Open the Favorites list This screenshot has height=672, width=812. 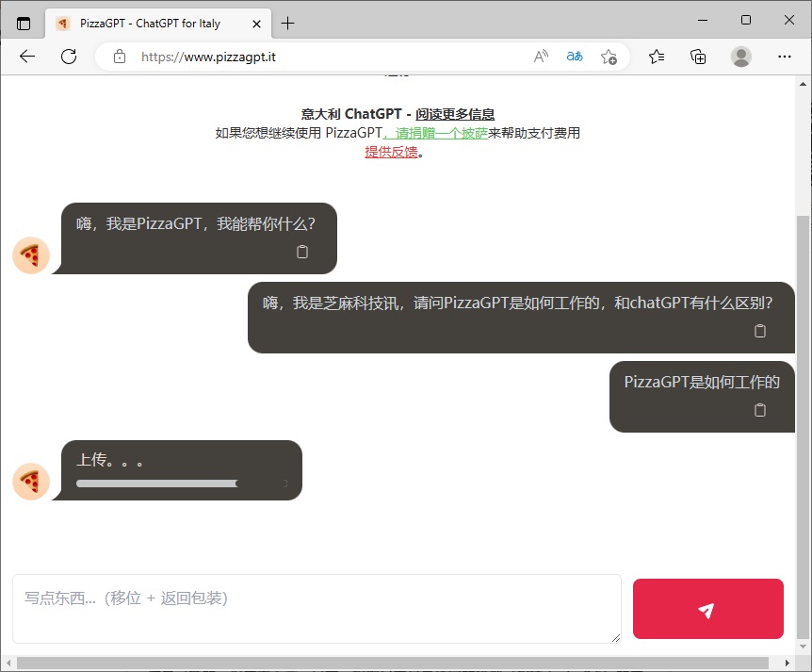tap(657, 57)
